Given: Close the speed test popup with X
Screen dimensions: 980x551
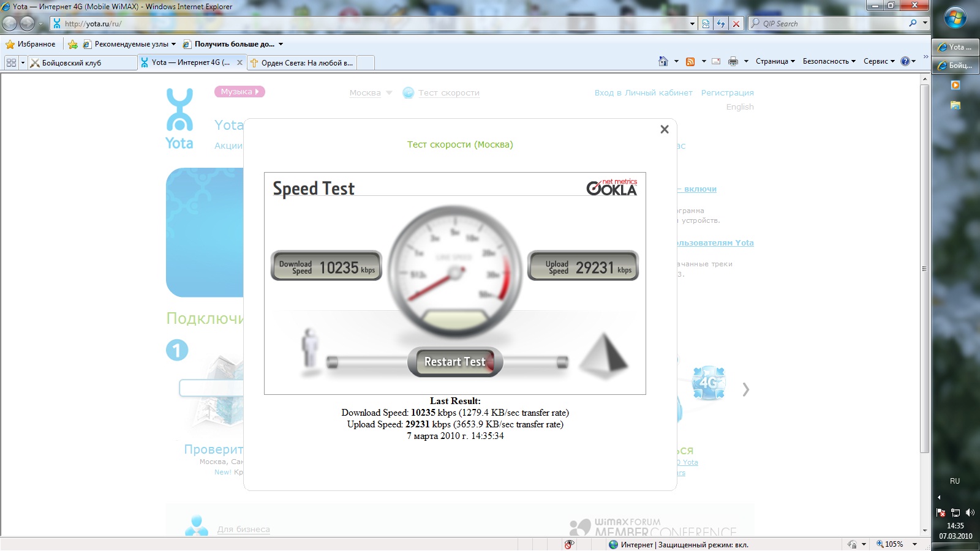Looking at the screenshot, I should click(665, 129).
